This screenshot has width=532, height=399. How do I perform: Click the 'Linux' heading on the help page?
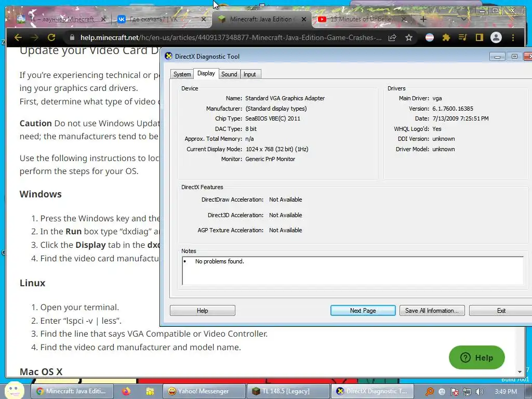32,283
